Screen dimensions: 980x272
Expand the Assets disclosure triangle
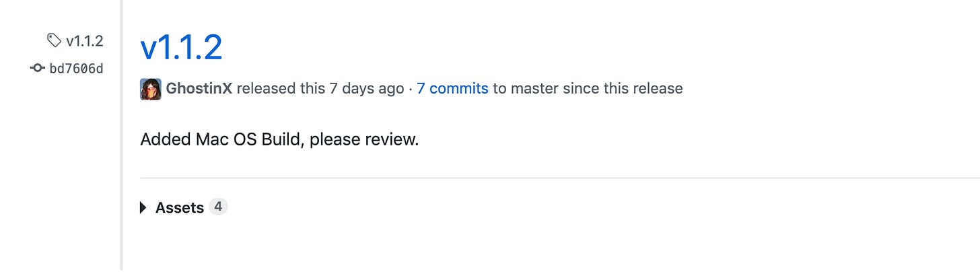(143, 207)
